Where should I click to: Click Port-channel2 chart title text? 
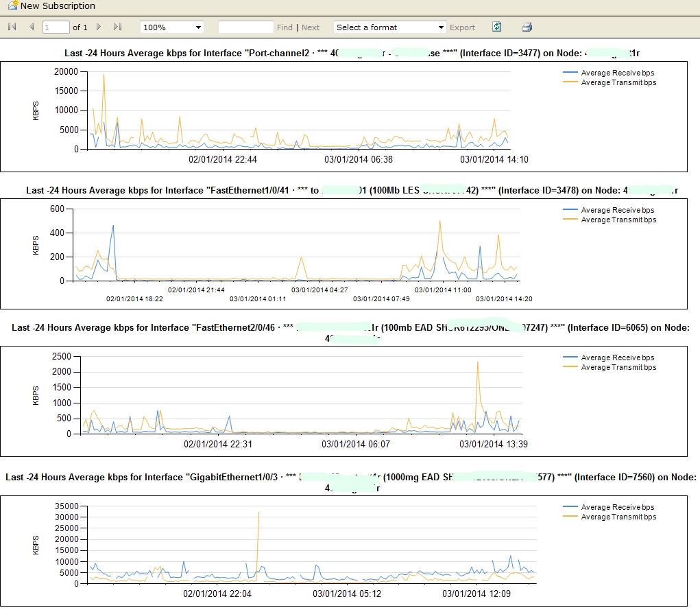[x=352, y=54]
